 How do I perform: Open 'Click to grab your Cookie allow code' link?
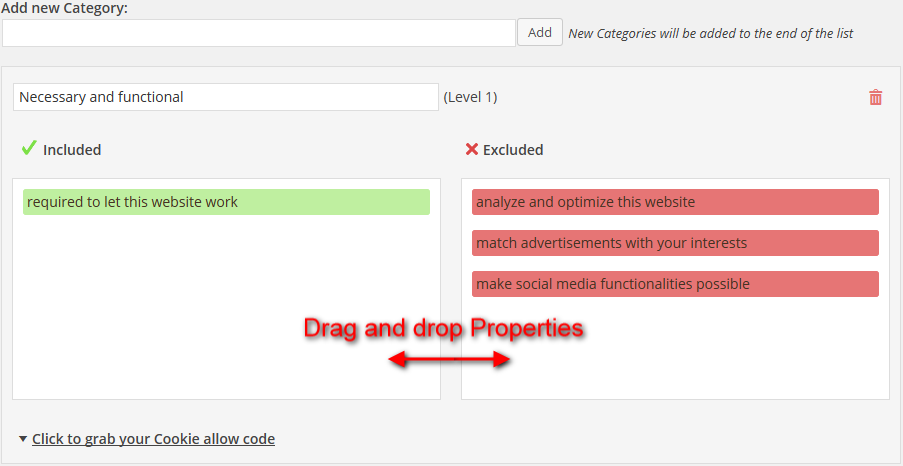tap(153, 439)
